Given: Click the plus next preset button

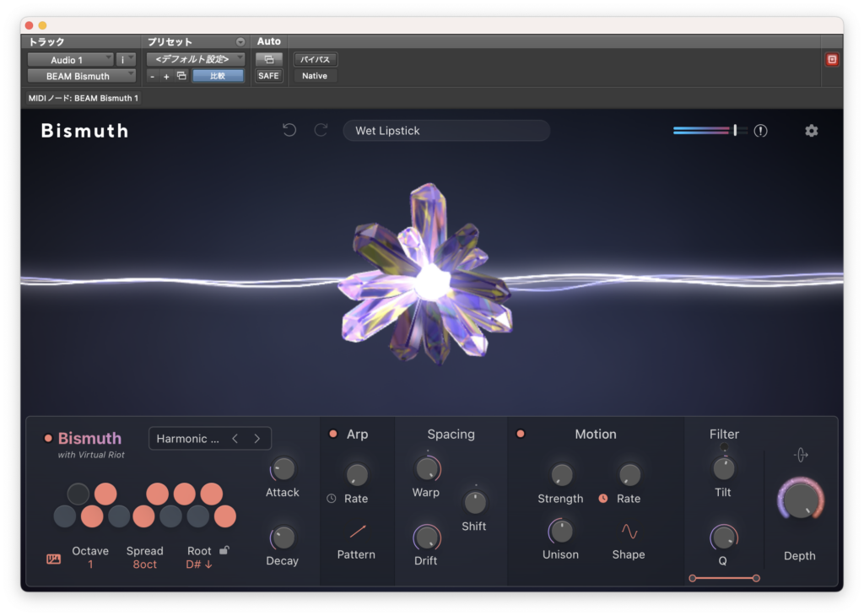Looking at the screenshot, I should (x=166, y=76).
